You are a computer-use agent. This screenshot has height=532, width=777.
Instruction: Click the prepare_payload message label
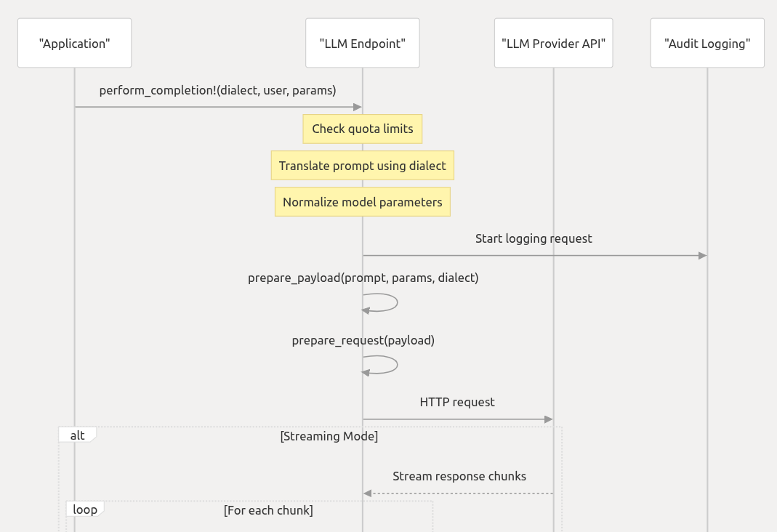(363, 278)
